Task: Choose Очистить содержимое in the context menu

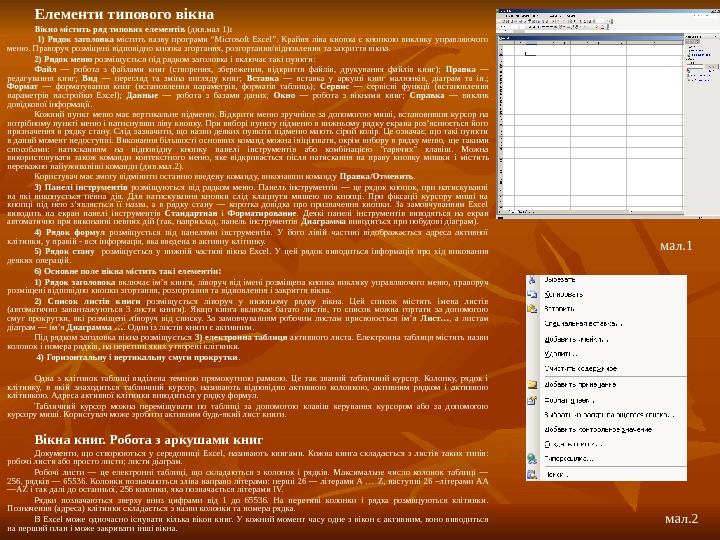Action: tap(580, 369)
